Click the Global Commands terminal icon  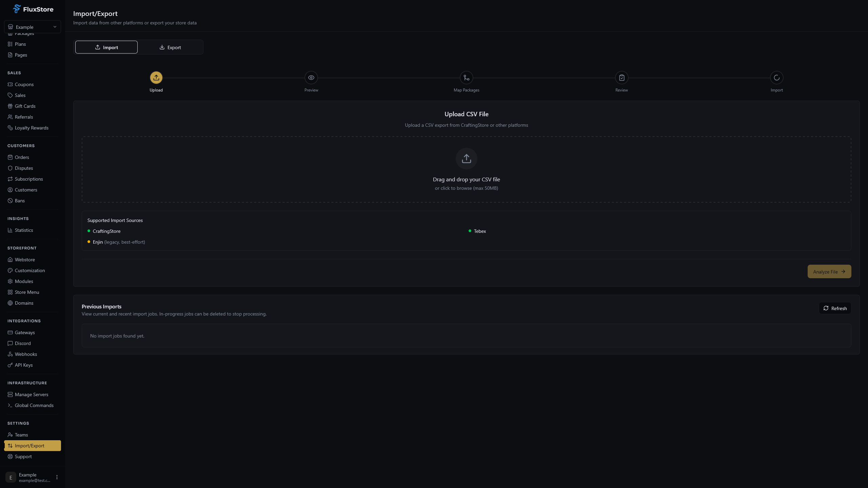pyautogui.click(x=10, y=405)
